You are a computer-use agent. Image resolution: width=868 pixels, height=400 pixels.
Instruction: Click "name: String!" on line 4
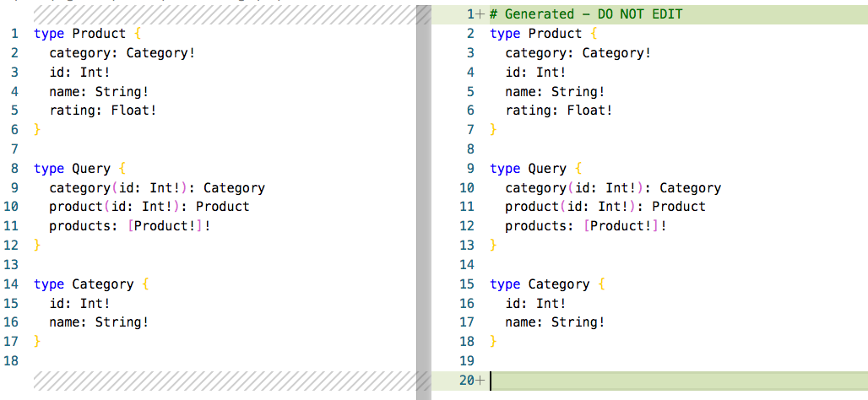click(99, 92)
